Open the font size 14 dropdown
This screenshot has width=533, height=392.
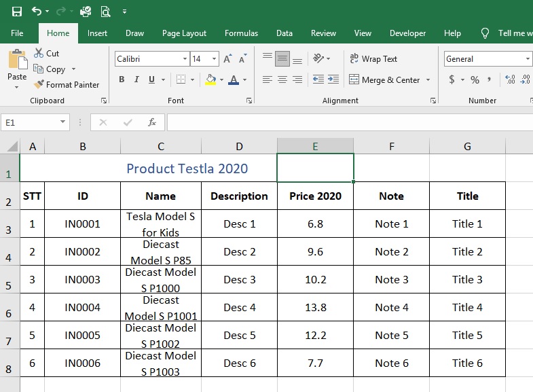point(214,59)
